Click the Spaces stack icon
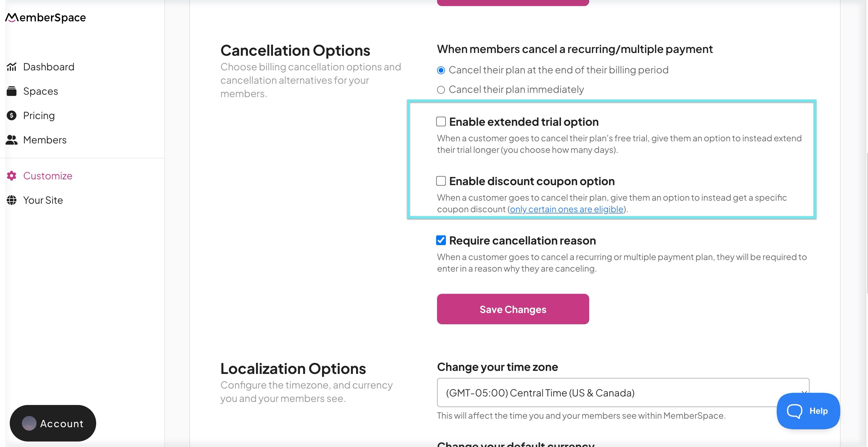This screenshot has height=447, width=868. [x=12, y=91]
